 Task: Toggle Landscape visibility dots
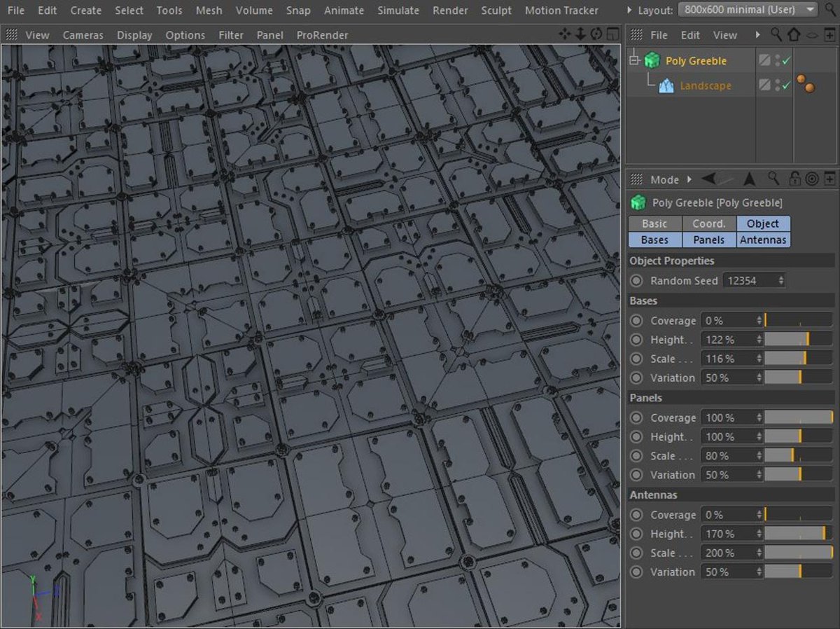(778, 85)
